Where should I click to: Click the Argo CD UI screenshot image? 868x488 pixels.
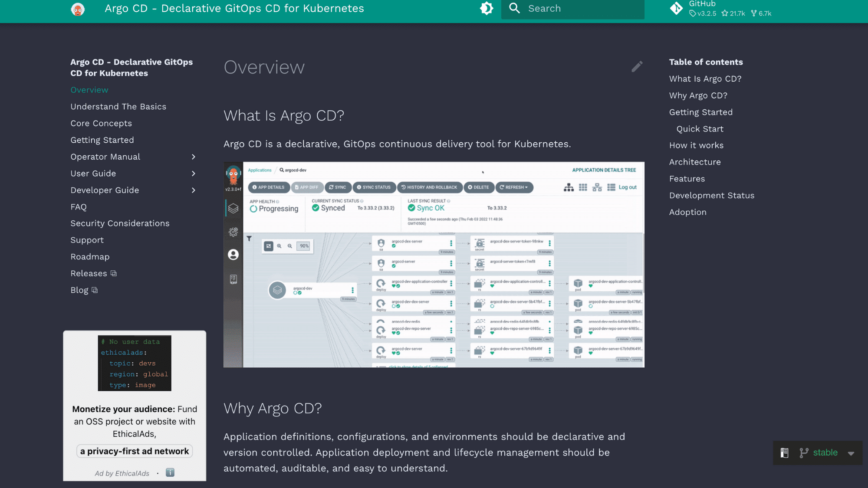tap(434, 265)
